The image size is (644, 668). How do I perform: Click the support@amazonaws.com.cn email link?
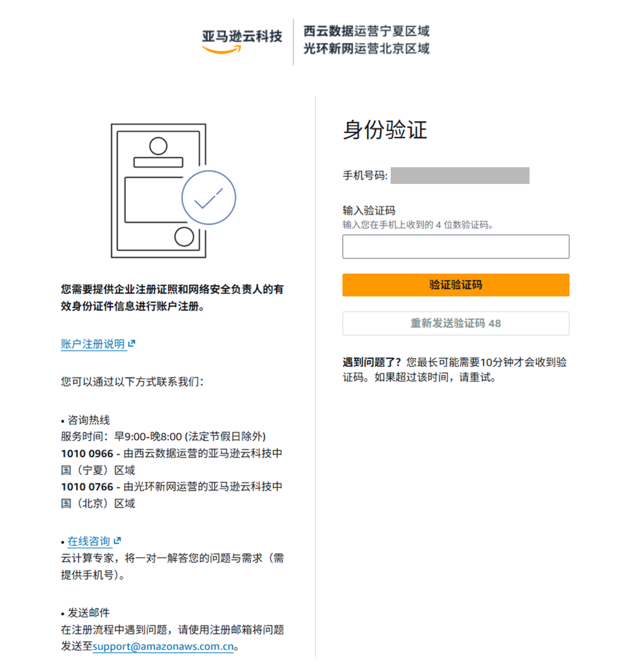coord(163,646)
